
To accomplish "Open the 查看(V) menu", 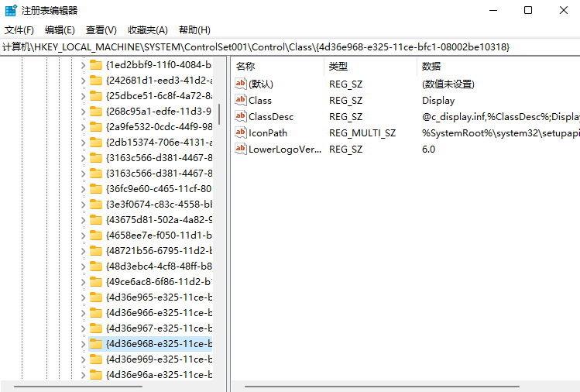I will pos(101,30).
